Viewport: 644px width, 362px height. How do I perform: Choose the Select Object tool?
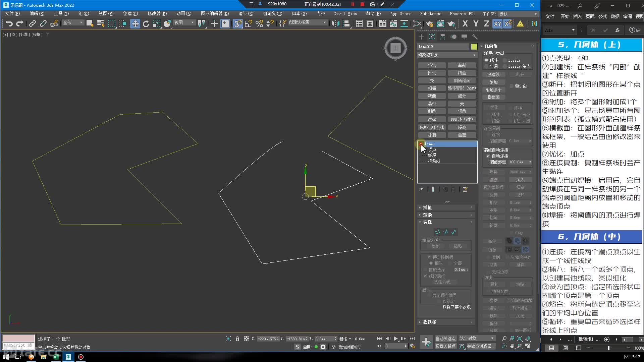point(90,23)
